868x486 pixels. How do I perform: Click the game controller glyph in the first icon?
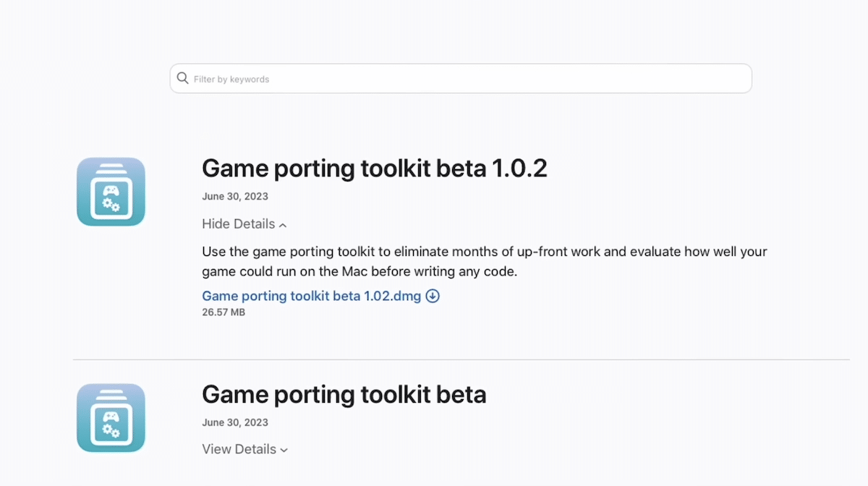(x=111, y=191)
